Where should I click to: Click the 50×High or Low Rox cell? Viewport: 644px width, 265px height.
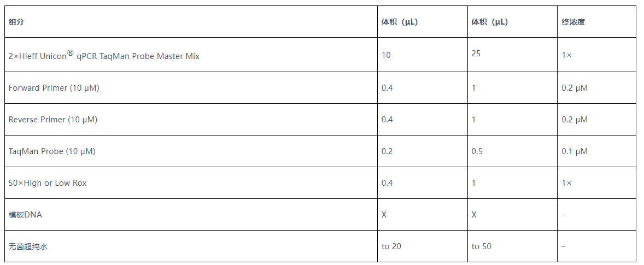click(x=48, y=183)
